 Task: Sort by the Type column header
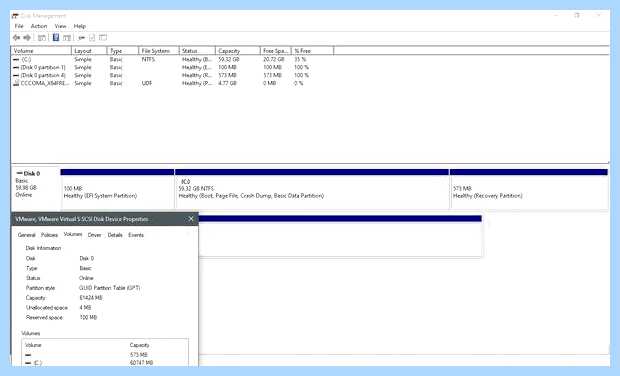coord(123,51)
